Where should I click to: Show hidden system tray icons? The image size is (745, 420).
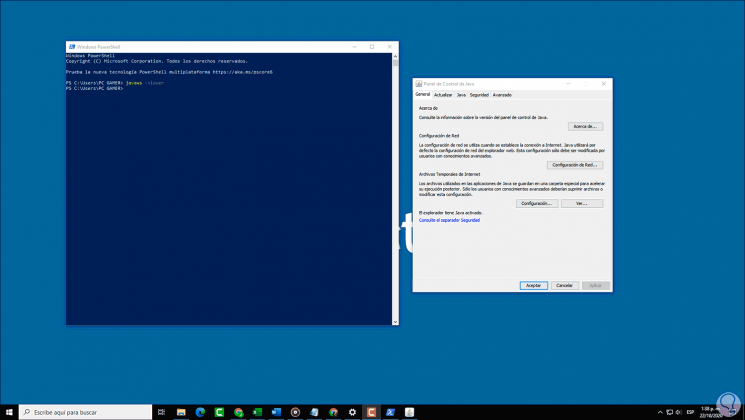click(x=660, y=412)
